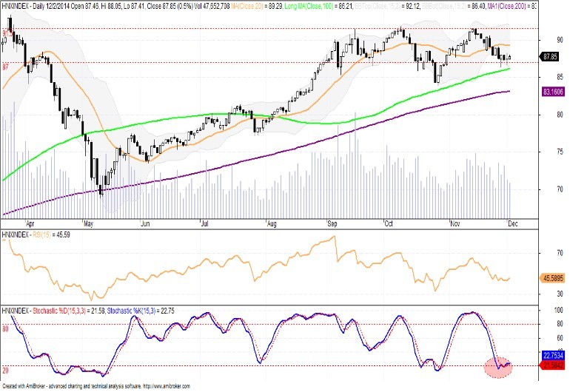Jump to the May marker on time axis
The image size is (570, 392).
coord(88,221)
